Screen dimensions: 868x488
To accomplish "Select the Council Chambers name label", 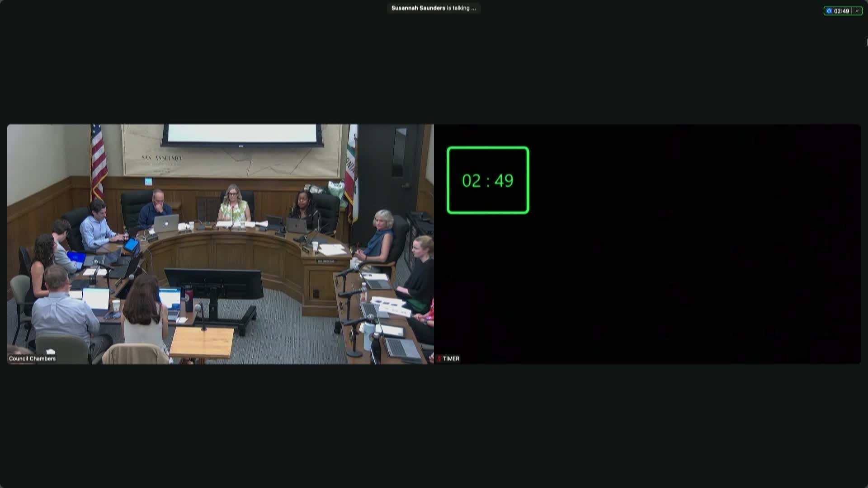I will [x=32, y=358].
